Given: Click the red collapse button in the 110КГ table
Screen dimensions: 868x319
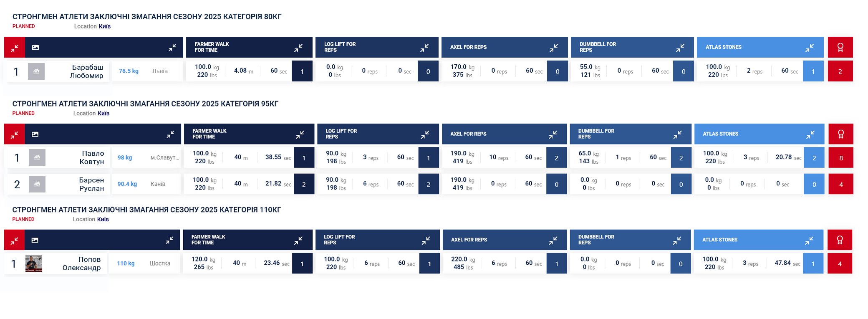Looking at the screenshot, I should [x=14, y=241].
